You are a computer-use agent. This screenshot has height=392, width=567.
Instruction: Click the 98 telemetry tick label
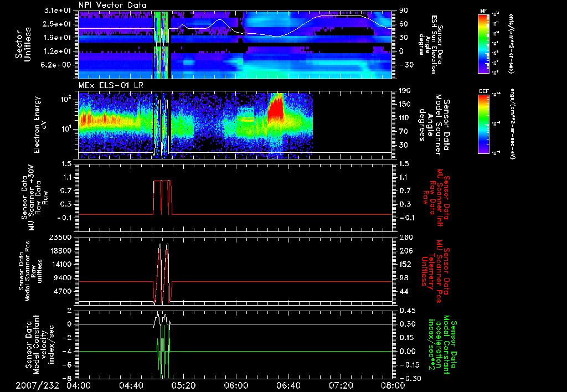(403, 278)
